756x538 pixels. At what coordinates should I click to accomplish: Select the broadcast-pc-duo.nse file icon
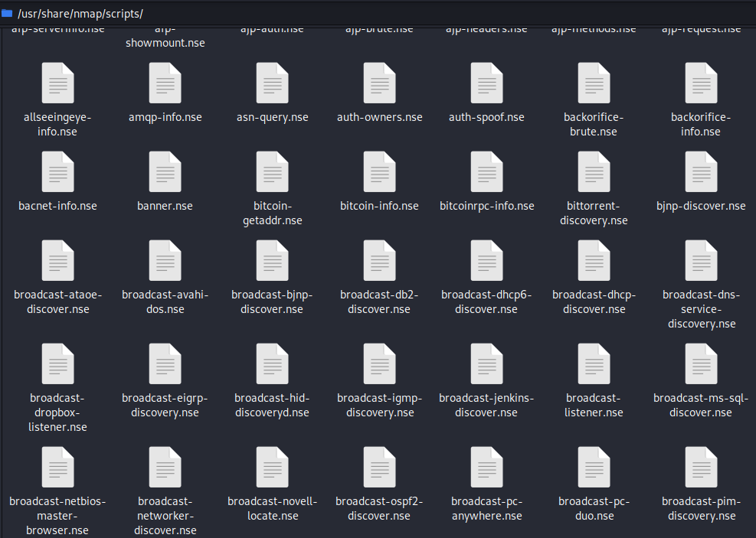point(594,467)
